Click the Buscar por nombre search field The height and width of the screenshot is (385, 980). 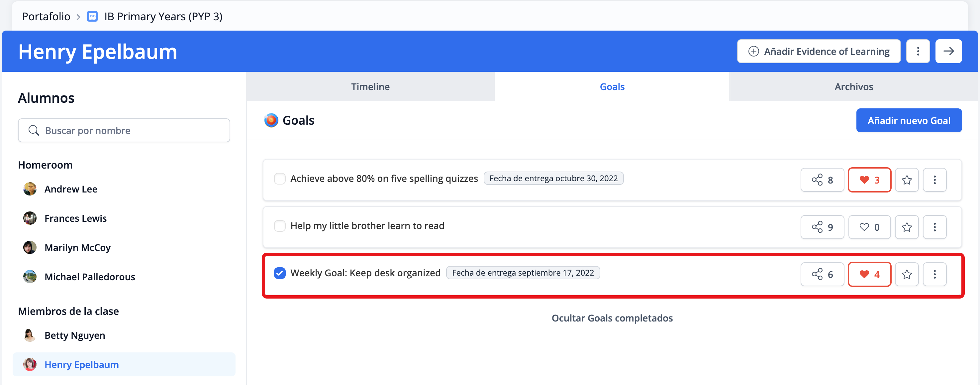click(x=129, y=130)
